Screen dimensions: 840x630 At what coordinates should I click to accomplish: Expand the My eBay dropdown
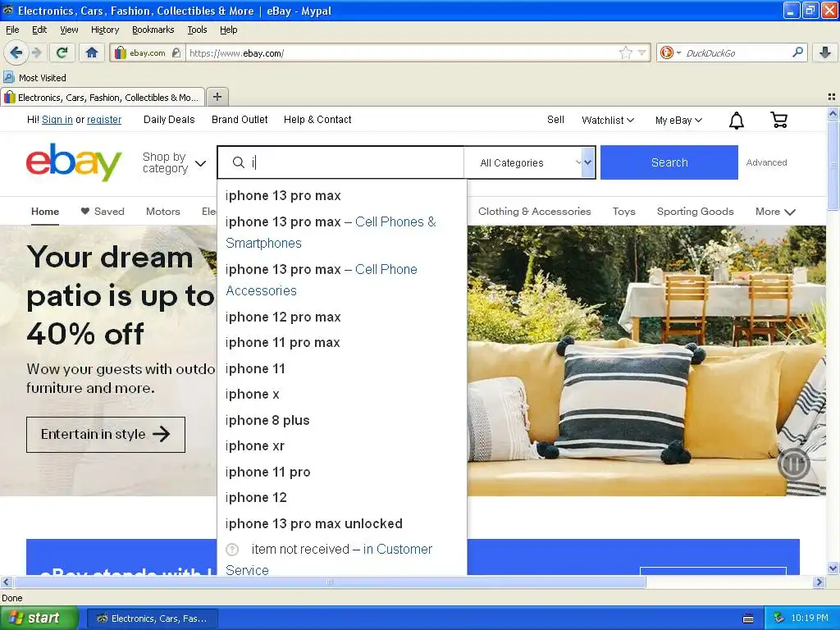pos(678,120)
